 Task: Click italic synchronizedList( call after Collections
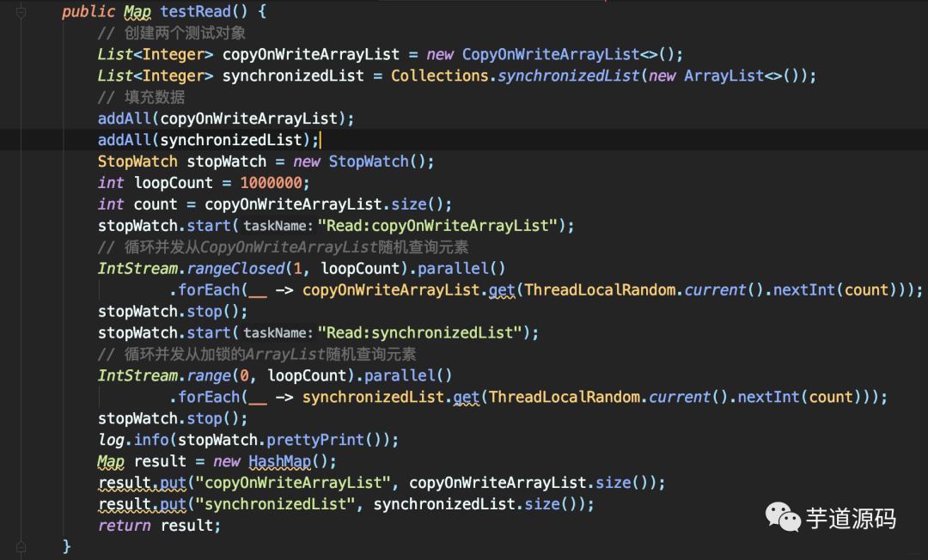[571, 76]
